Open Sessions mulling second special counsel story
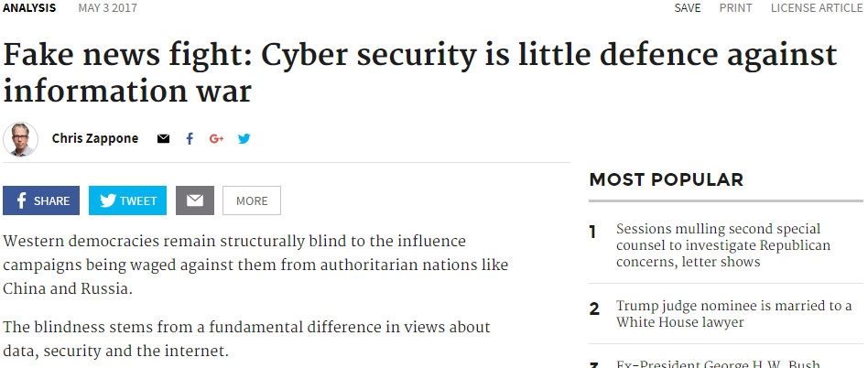 click(x=723, y=245)
